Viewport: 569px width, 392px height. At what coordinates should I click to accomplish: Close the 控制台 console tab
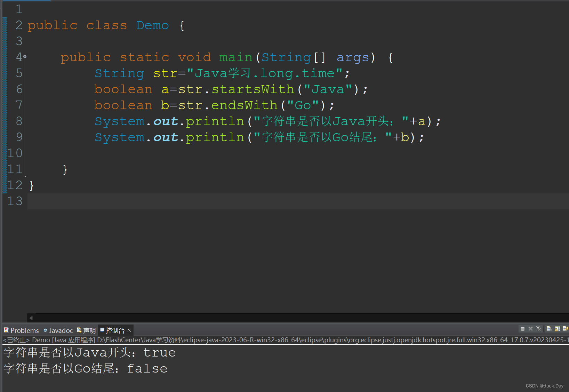(129, 330)
